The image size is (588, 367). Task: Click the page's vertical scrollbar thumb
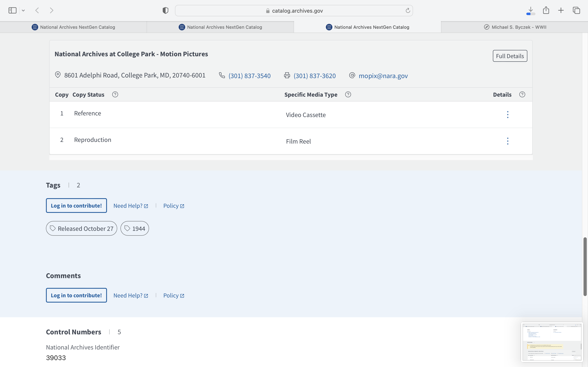585,266
